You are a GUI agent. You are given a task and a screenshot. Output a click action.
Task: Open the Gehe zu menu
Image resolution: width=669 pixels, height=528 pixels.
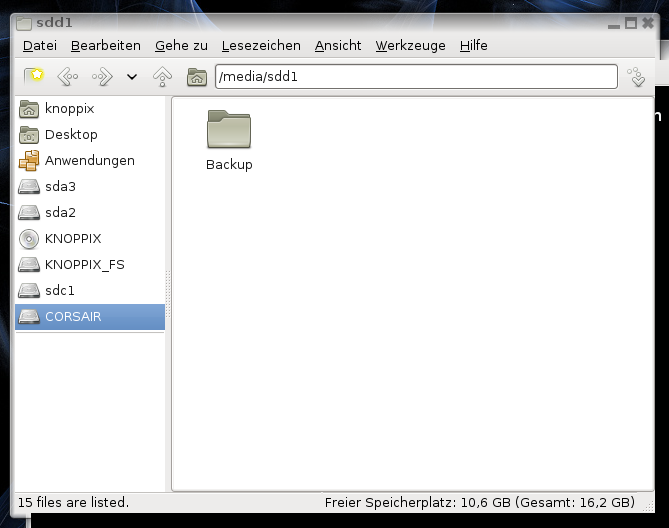pos(181,46)
